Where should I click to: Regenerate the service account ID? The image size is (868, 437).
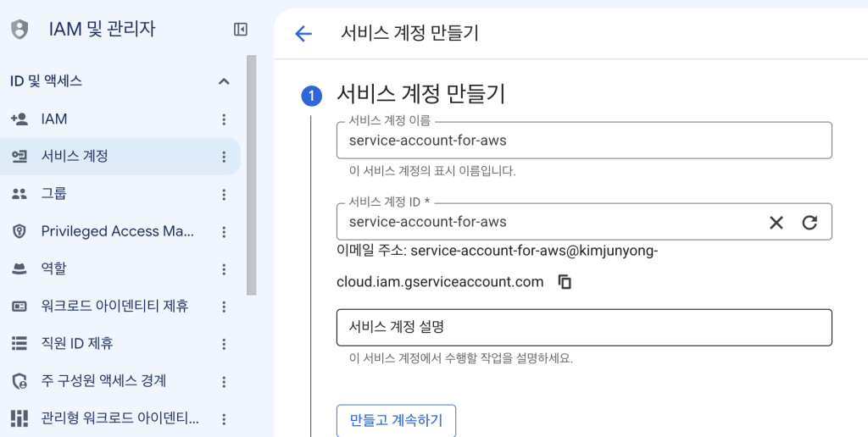pos(810,223)
